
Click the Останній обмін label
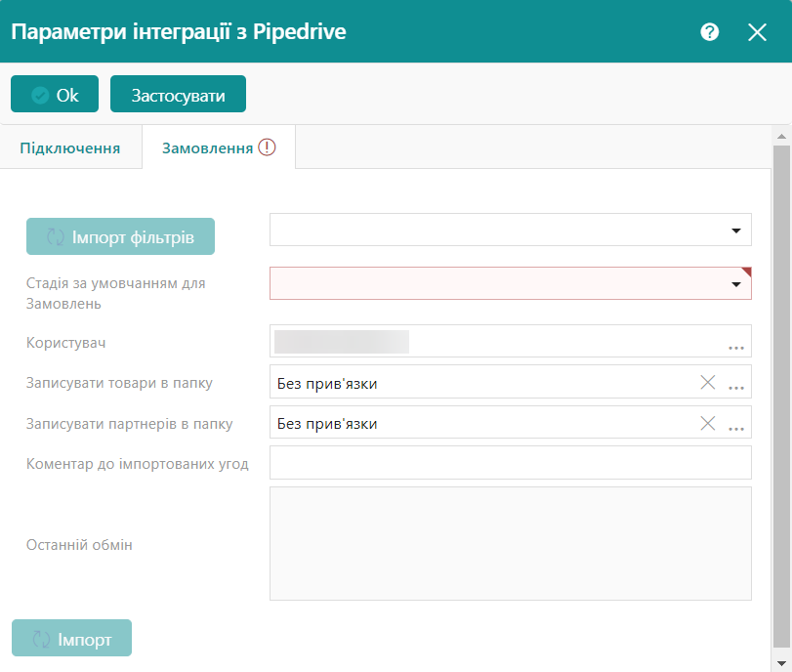[x=79, y=545]
